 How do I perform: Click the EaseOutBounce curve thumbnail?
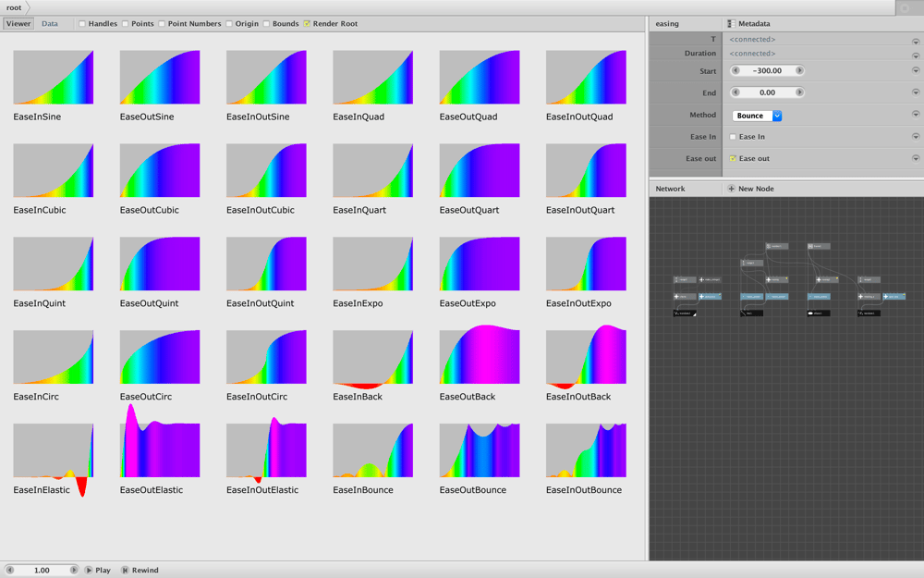(479, 450)
